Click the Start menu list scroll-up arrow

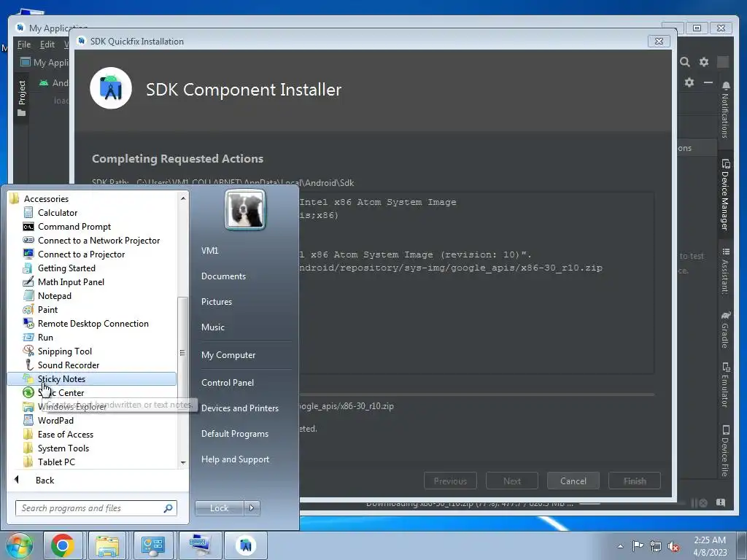point(183,198)
